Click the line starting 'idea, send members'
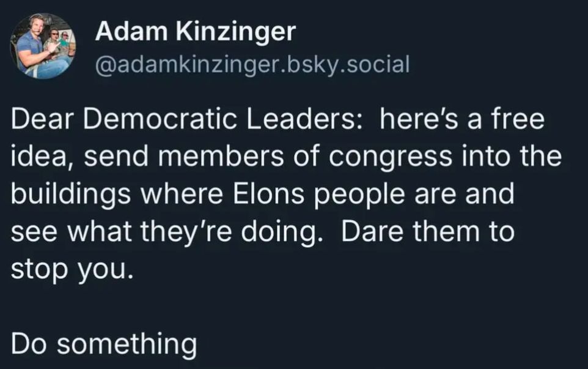The image size is (588, 369). click(x=286, y=157)
